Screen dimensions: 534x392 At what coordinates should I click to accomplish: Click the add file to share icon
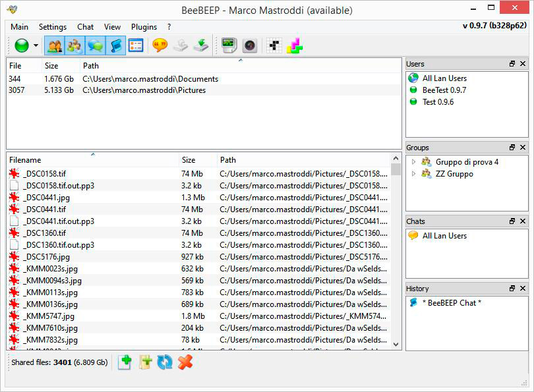tap(125, 362)
